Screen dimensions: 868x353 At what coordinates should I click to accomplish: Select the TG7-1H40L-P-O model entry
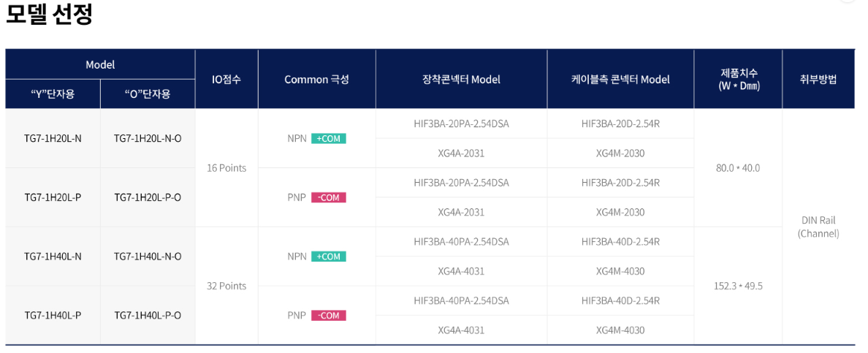coord(148,316)
